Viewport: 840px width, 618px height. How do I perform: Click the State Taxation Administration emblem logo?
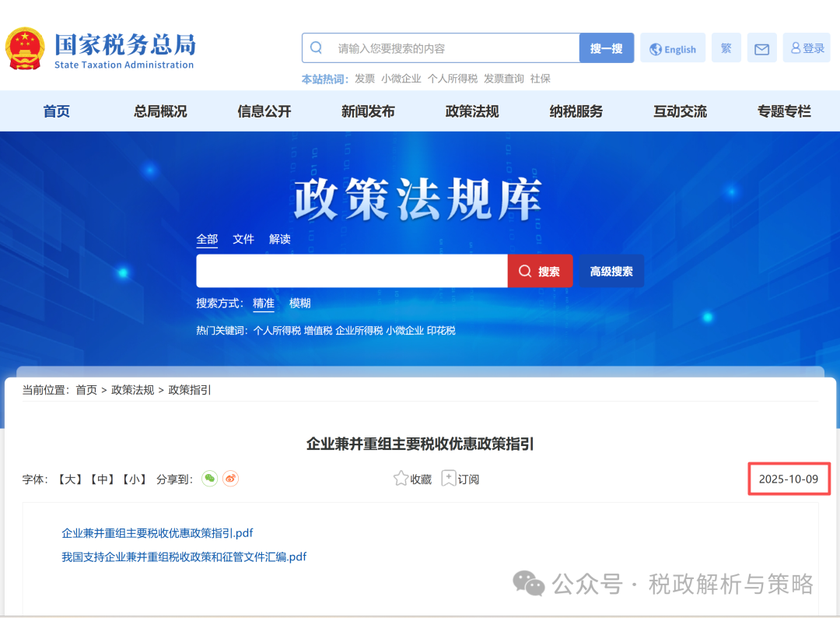pos(26,48)
